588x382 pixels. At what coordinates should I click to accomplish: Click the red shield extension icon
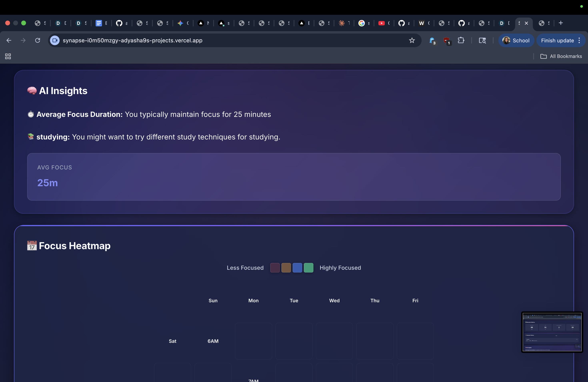coord(446,41)
